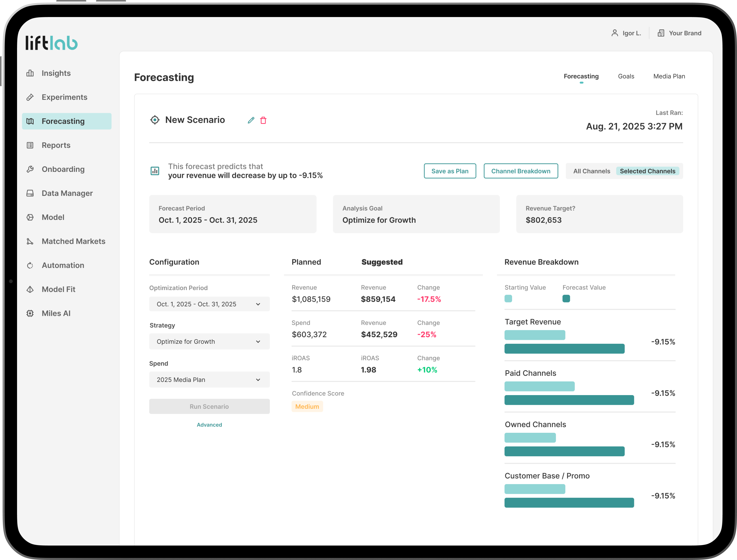Delete scenario using the red trash icon
This screenshot has height=560, width=737.
263,120
